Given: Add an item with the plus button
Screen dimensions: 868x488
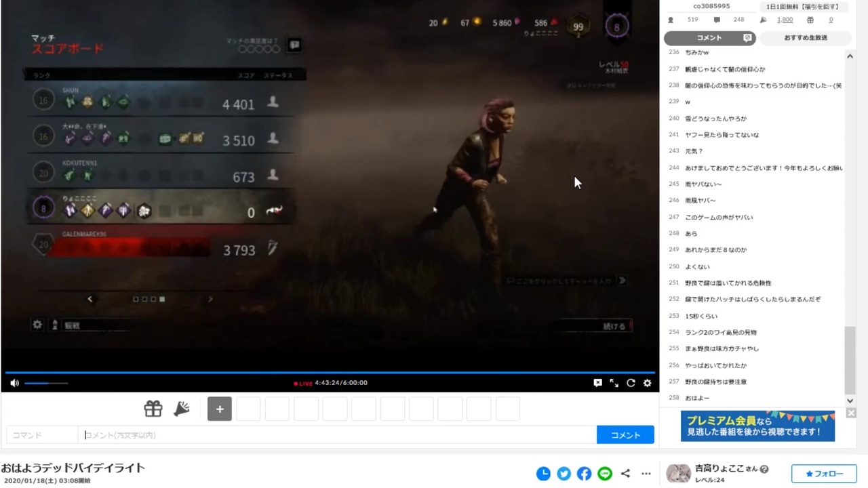Looking at the screenshot, I should (220, 409).
